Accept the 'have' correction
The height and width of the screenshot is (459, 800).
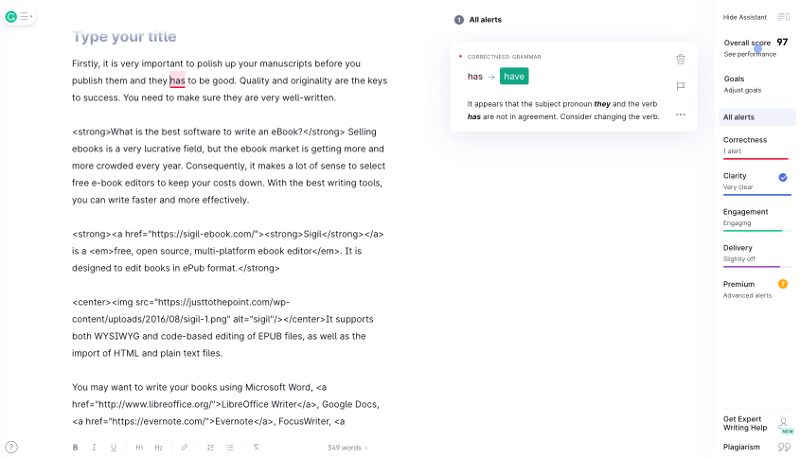(x=514, y=76)
